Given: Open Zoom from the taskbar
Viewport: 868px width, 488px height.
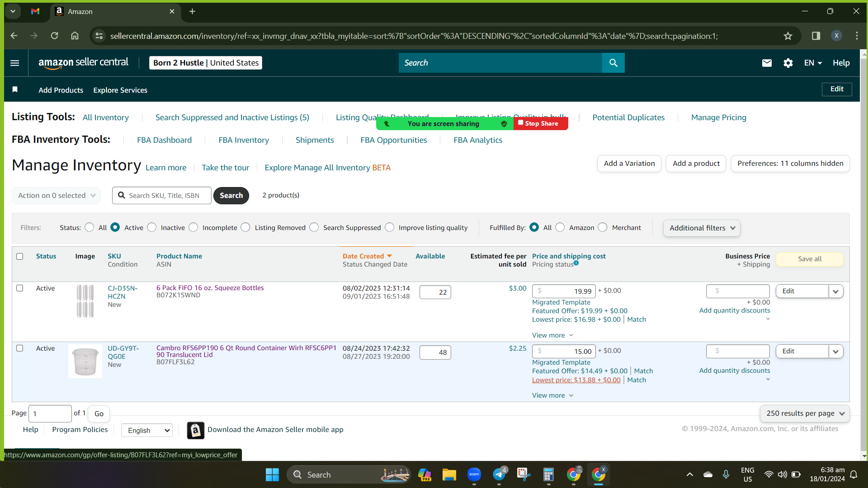Looking at the screenshot, I should tap(474, 474).
